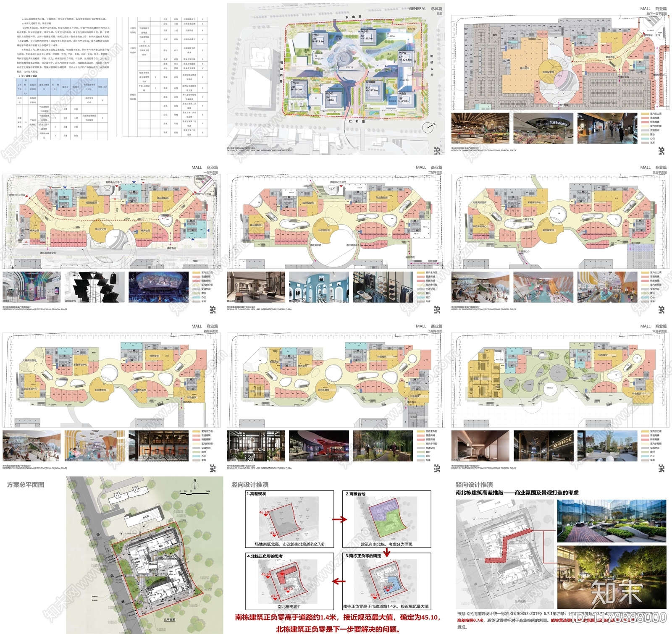Click the '3.南栋正负零的确定' diagram label
This screenshot has height=634, width=672.
coord(363,555)
